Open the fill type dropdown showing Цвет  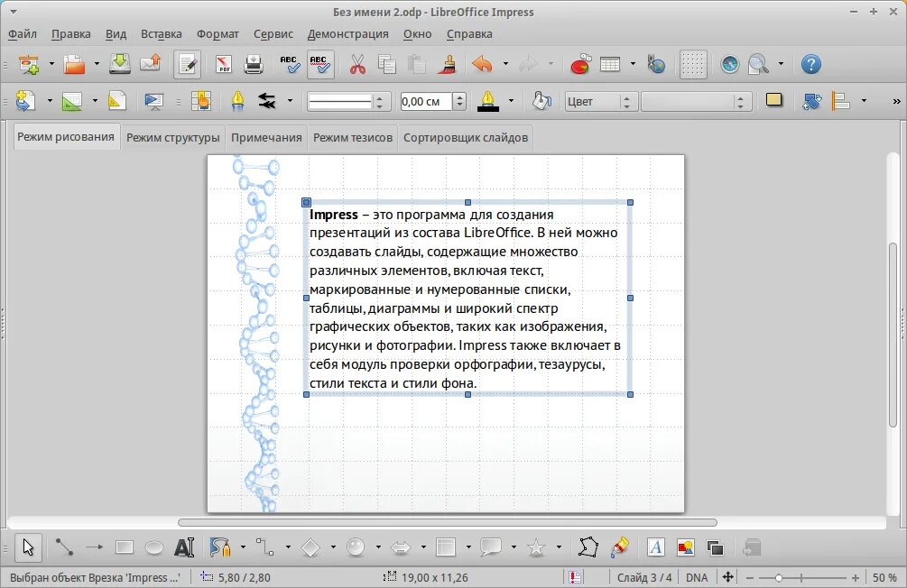pos(601,102)
